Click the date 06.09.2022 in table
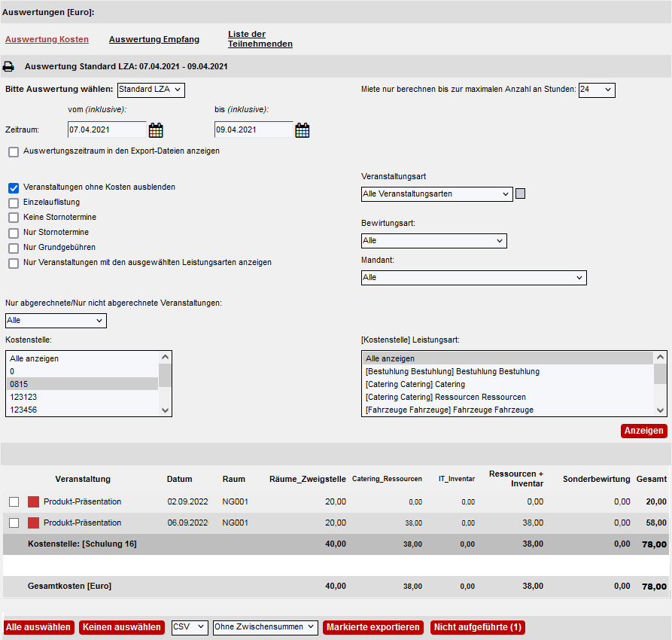The height and width of the screenshot is (640, 672). point(187,523)
